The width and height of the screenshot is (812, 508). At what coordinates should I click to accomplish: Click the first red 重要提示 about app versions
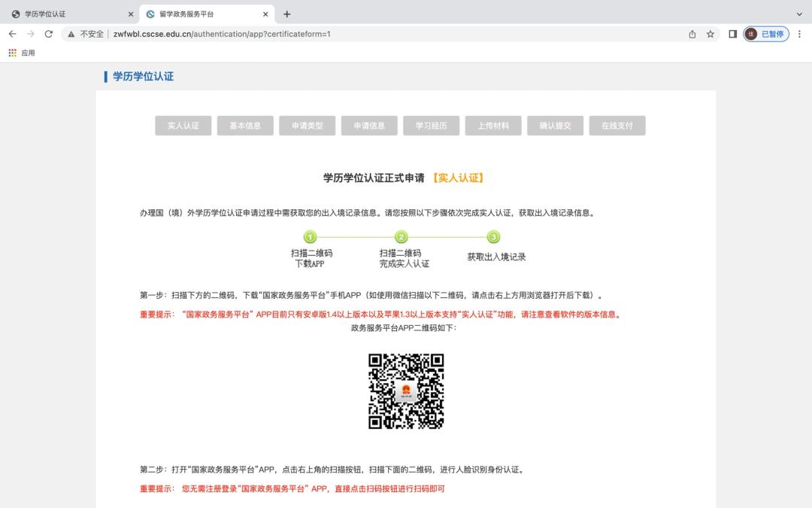point(380,314)
